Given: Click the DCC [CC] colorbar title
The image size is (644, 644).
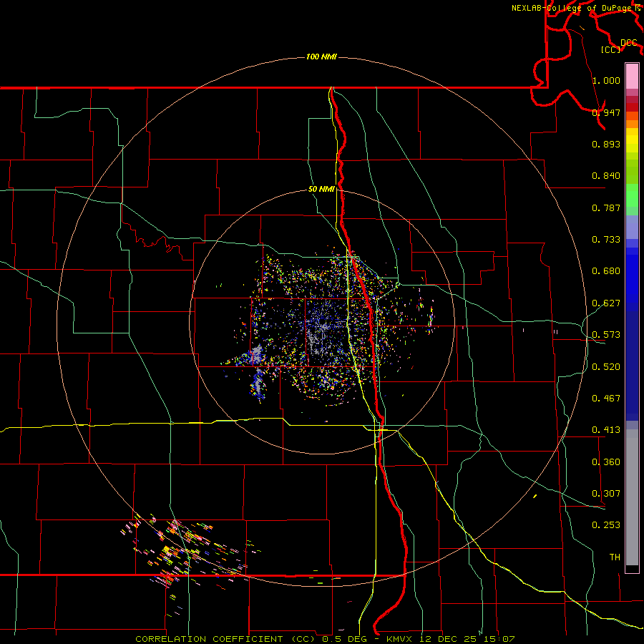Looking at the screenshot, I should 620,46.
